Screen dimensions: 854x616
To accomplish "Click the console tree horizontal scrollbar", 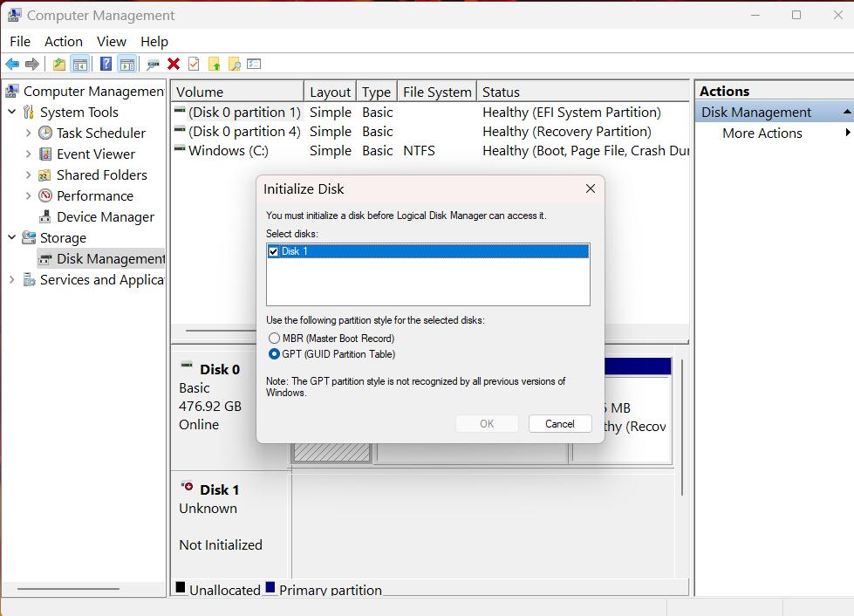I will pos(69,589).
